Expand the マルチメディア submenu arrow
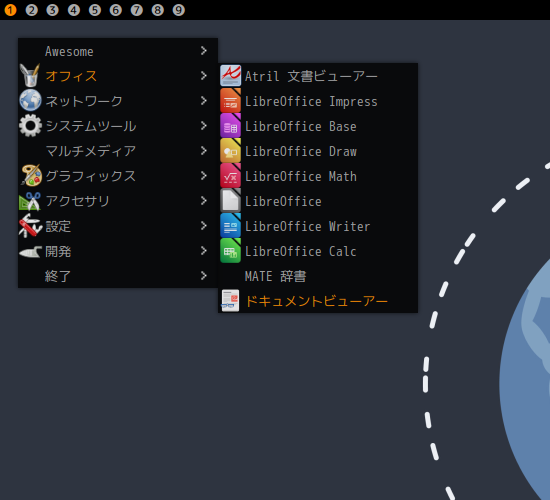The image size is (550, 500). tap(203, 151)
